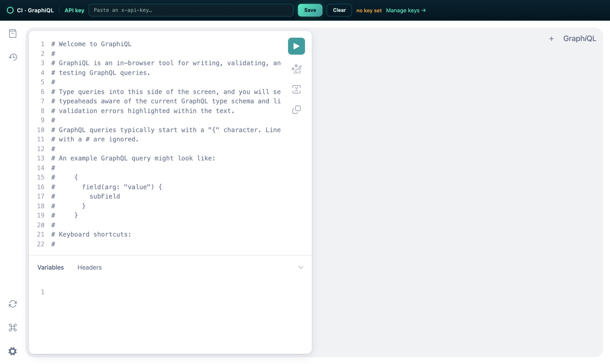Switch to the Headers tab
This screenshot has width=610, height=364.
coord(89,267)
